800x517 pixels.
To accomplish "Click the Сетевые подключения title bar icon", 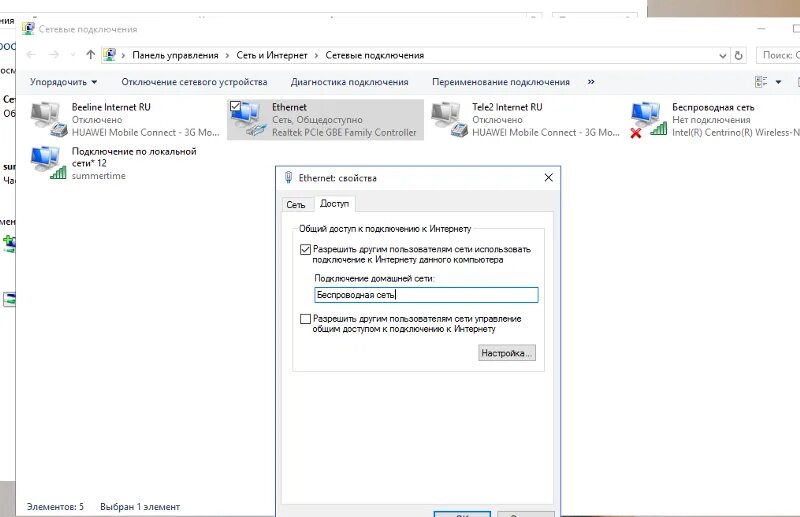I will pyautogui.click(x=28, y=29).
